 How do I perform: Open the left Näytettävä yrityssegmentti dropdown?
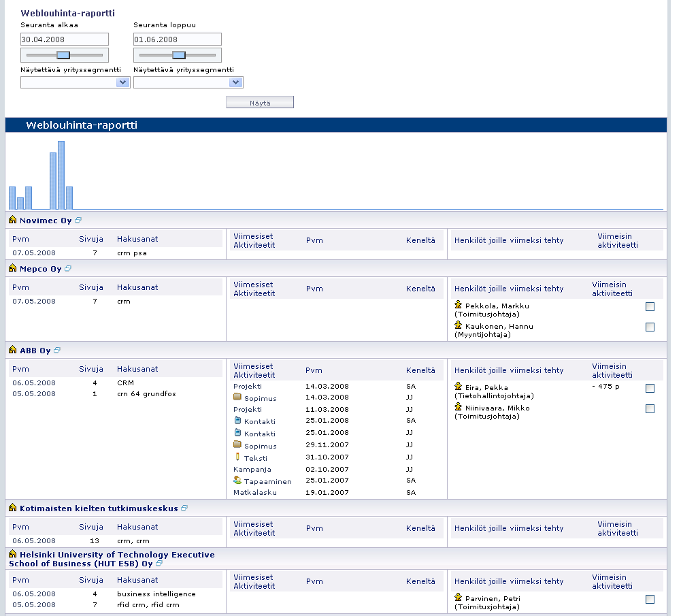(75, 82)
